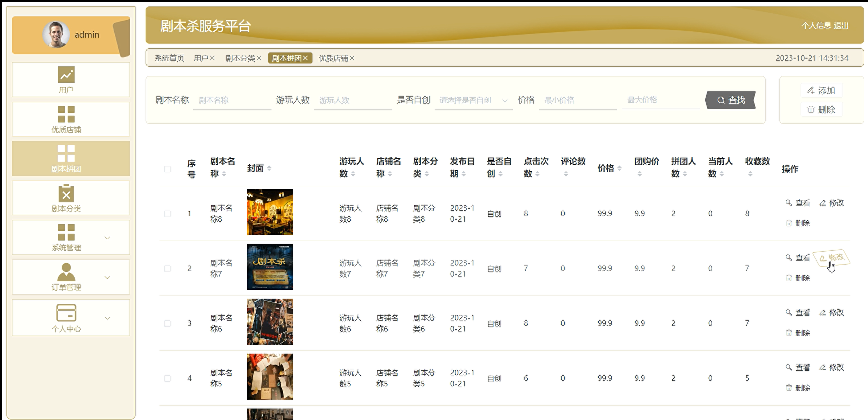This screenshot has height=420, width=868.
Task: Click the 查找 search button
Action: click(x=731, y=100)
